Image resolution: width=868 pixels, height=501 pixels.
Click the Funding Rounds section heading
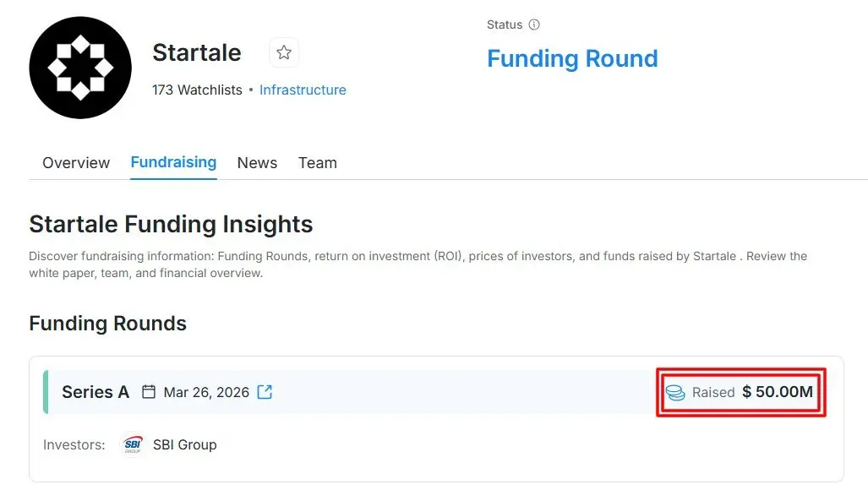point(108,324)
